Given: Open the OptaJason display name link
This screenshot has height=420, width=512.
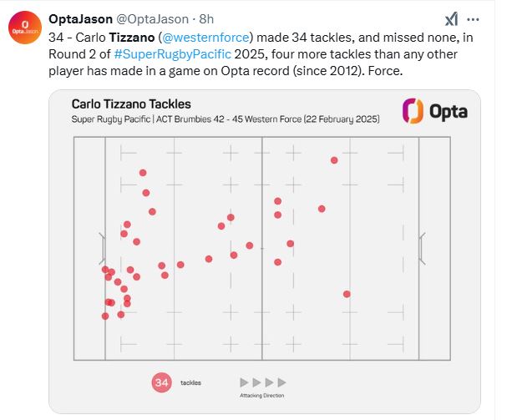Looking at the screenshot, I should [80, 19].
